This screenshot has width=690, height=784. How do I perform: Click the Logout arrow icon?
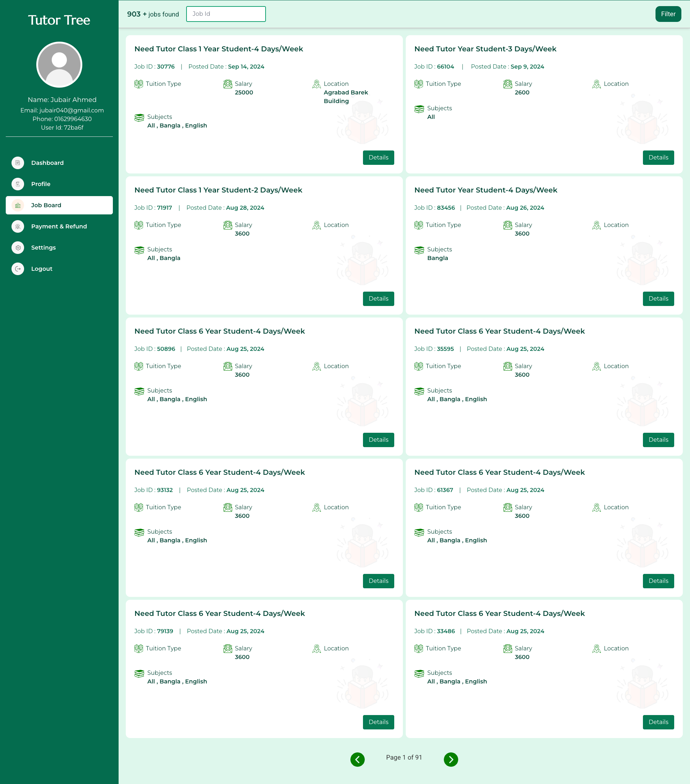(x=18, y=269)
